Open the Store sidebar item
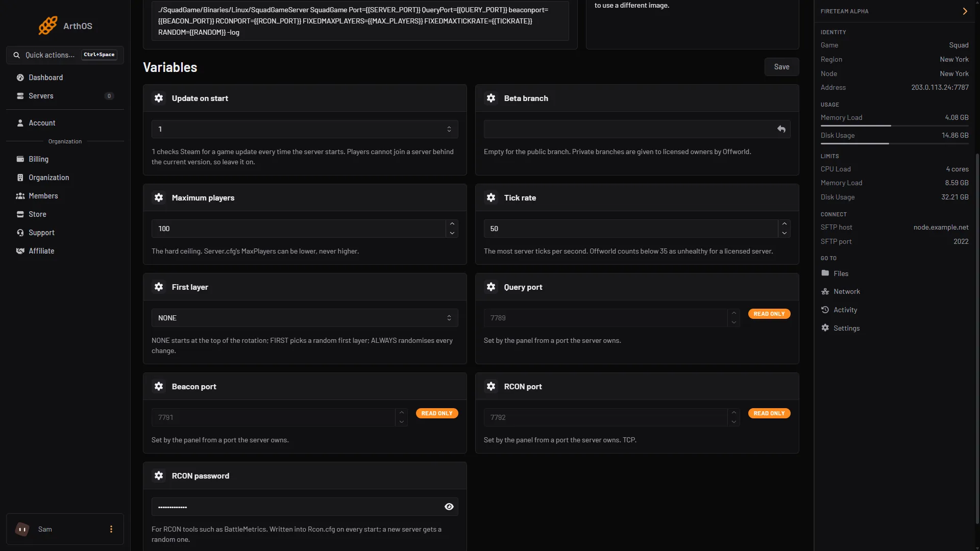The image size is (980, 551). point(65,214)
